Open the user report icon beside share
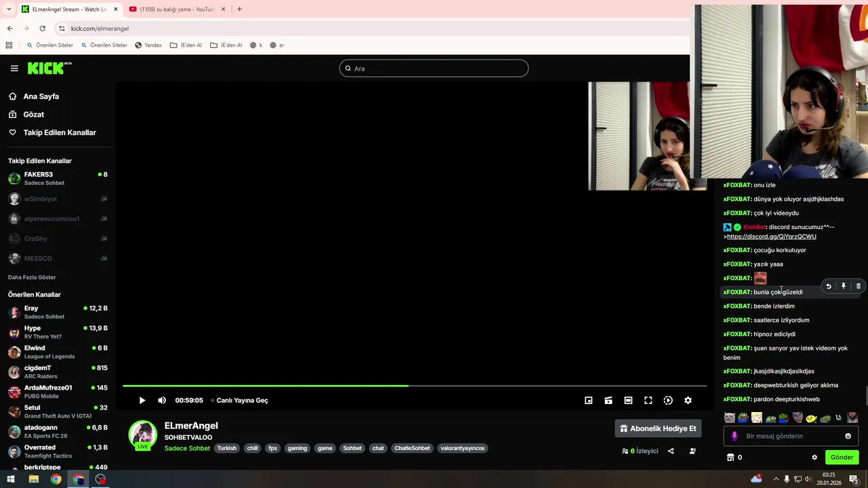The image size is (868, 488). click(692, 451)
